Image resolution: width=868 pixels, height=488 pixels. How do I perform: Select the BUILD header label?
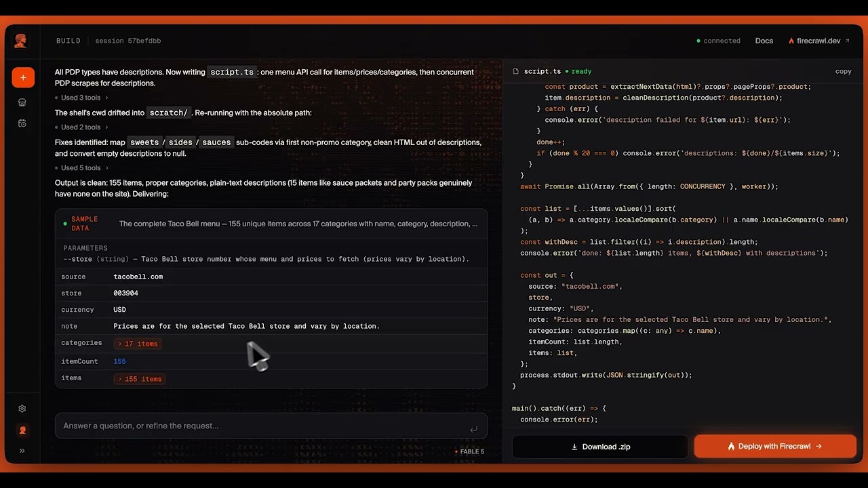point(68,41)
